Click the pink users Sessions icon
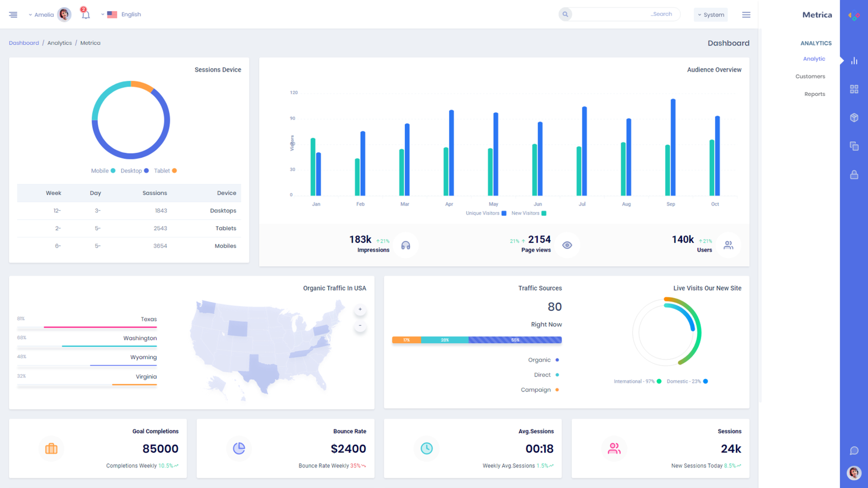The width and height of the screenshot is (868, 488). click(614, 448)
